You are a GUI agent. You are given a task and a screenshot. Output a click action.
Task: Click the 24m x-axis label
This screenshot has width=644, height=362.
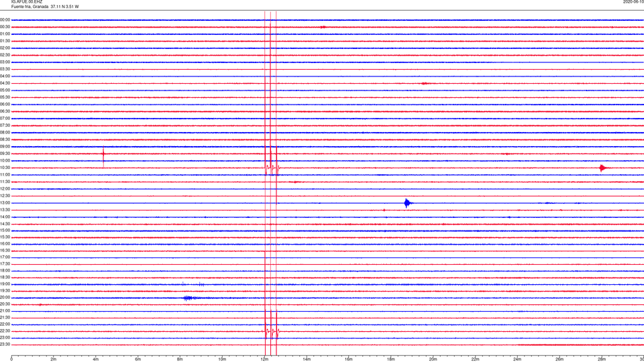tap(517, 359)
